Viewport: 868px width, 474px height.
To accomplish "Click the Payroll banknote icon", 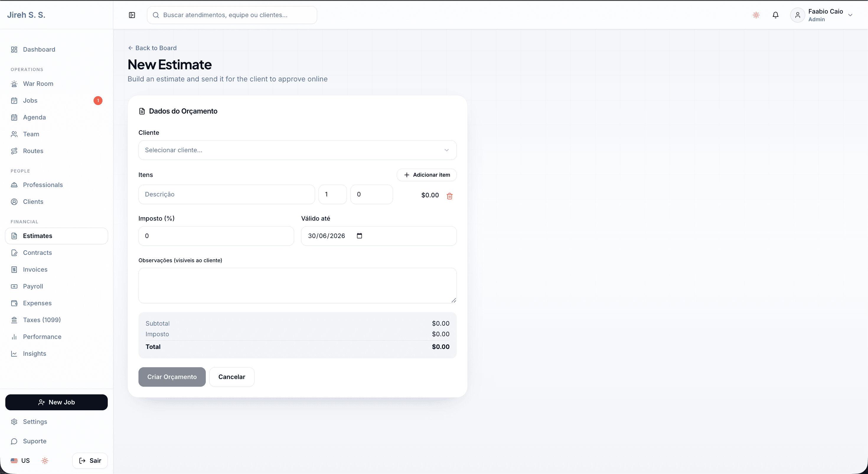I will 14,286.
